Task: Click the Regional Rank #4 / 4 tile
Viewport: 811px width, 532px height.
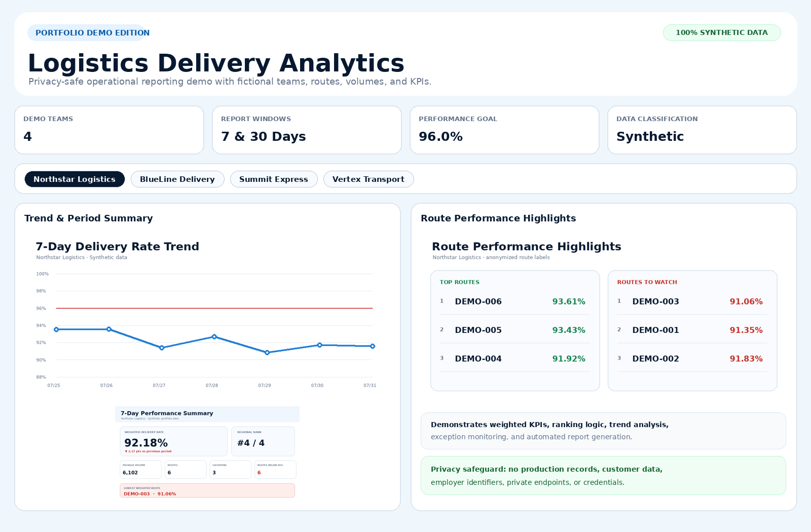Action: point(263,441)
